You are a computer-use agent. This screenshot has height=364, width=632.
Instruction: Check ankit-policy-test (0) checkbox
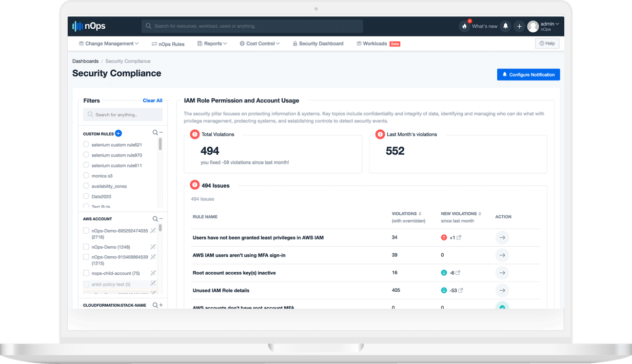(86, 284)
